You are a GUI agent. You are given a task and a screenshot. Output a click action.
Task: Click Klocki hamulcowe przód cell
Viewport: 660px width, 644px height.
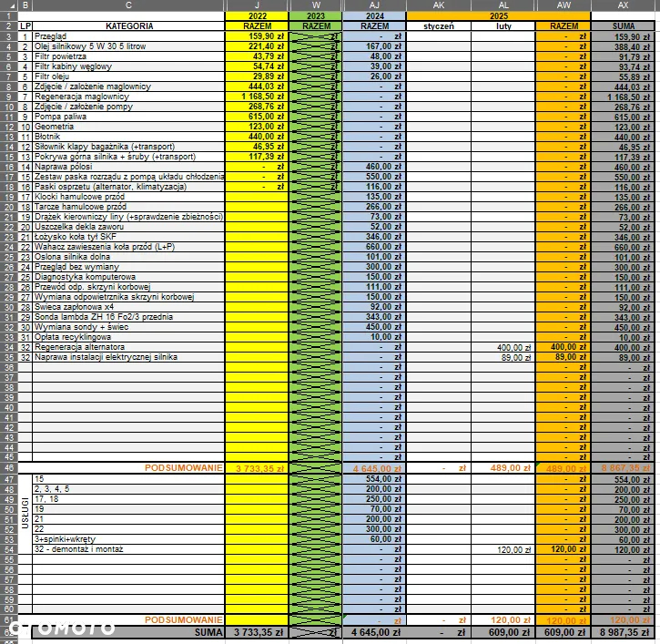tap(128, 197)
